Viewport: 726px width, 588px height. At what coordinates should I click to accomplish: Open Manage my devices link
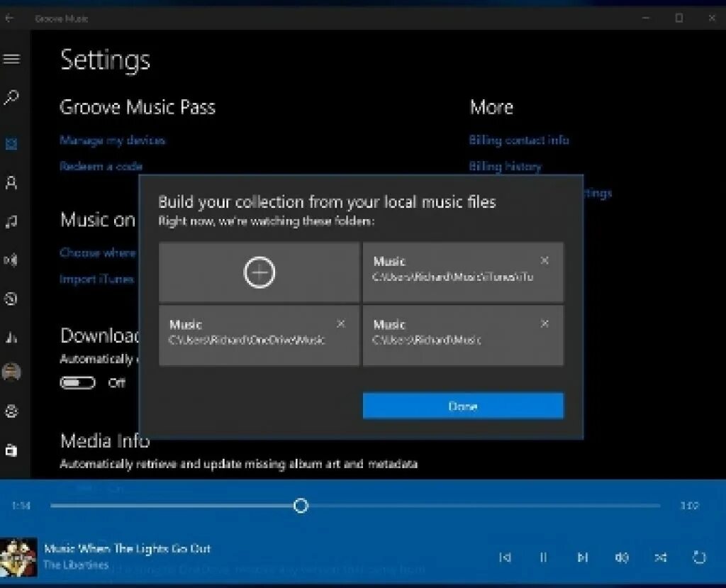[x=113, y=140]
